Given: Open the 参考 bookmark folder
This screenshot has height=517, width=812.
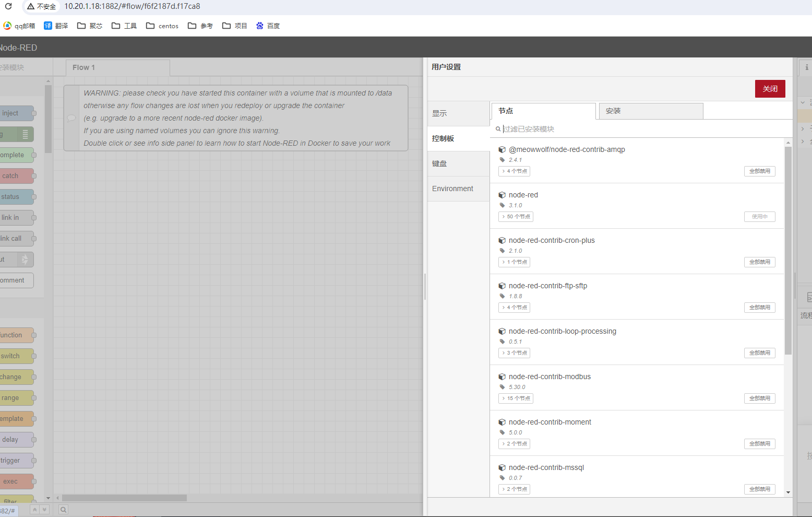Looking at the screenshot, I should (200, 26).
